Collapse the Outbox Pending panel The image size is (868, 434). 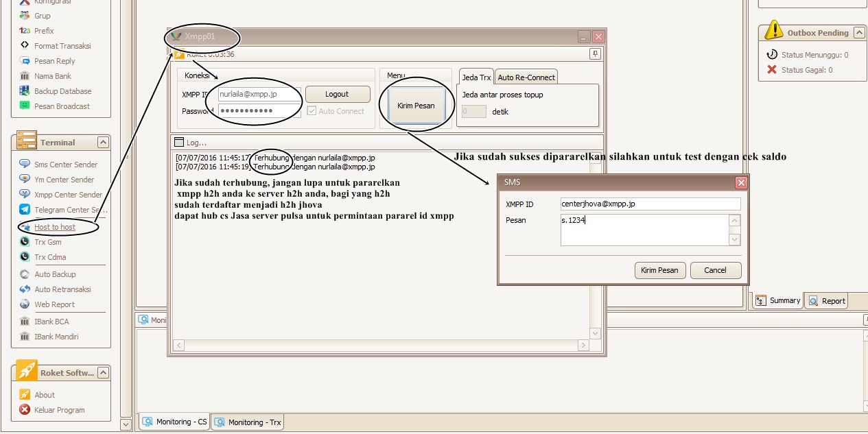(x=858, y=33)
